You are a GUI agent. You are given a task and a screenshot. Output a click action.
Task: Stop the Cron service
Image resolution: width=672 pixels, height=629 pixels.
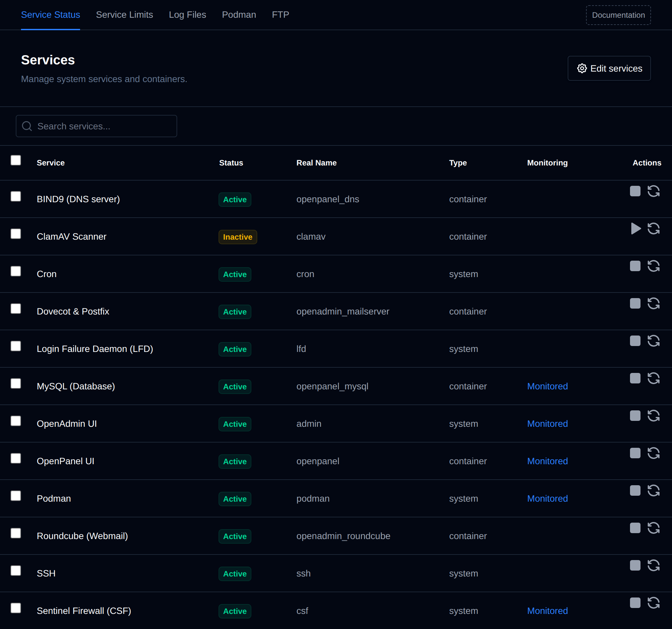(x=635, y=266)
